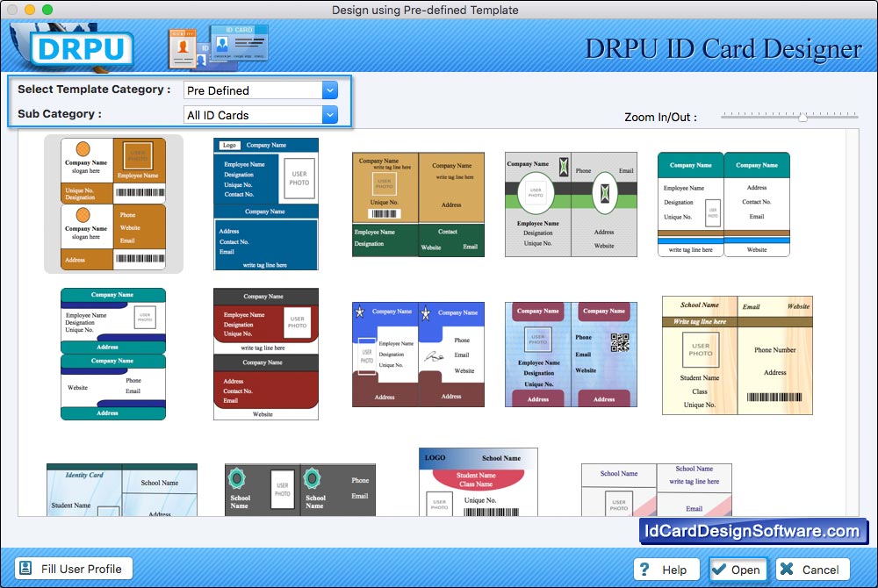Click the Fill User Profile button

click(x=74, y=569)
